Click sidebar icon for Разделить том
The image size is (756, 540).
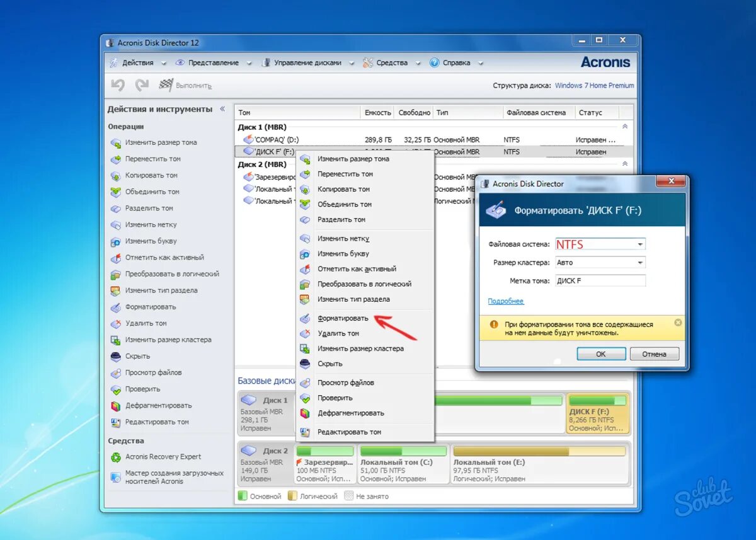115,209
